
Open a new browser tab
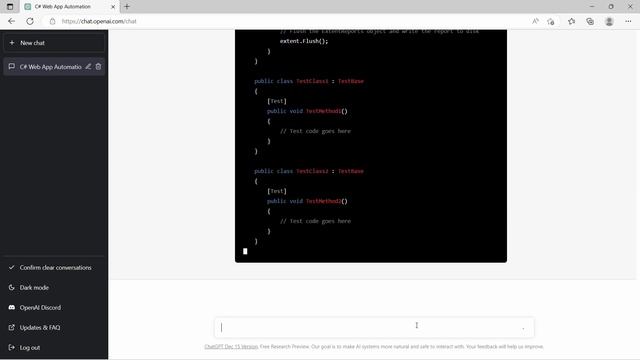coord(127,7)
